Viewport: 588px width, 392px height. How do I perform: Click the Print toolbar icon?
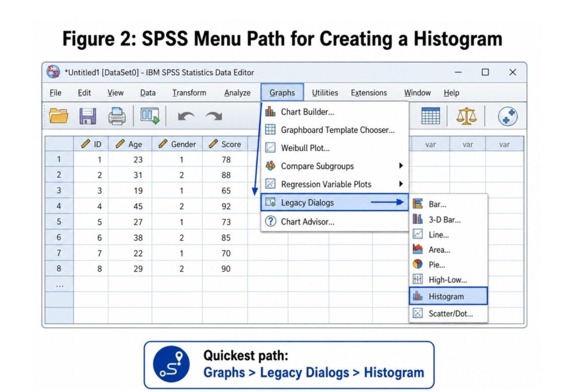pos(117,116)
